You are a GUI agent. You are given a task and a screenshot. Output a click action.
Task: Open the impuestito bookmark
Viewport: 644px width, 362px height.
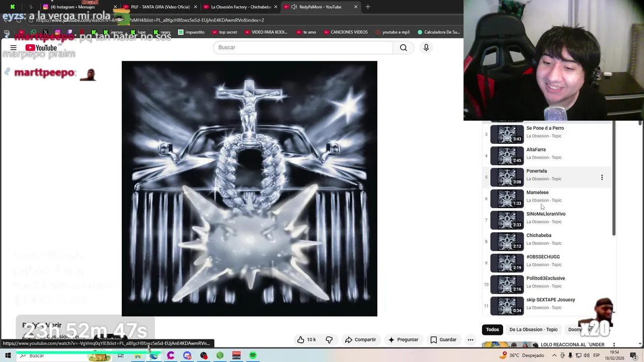(x=191, y=32)
